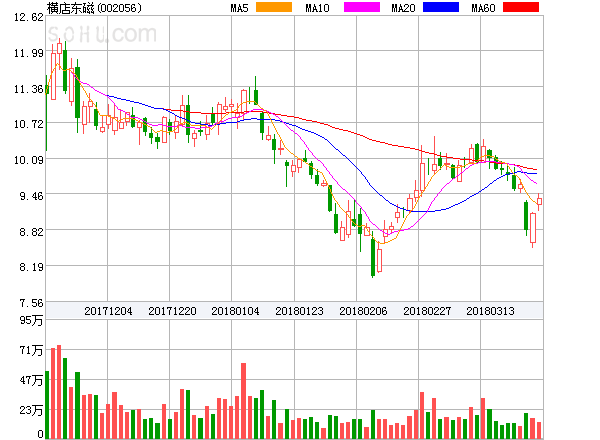Click the 71万 volume axis label
Screen dimensions: 600x440
point(31,350)
